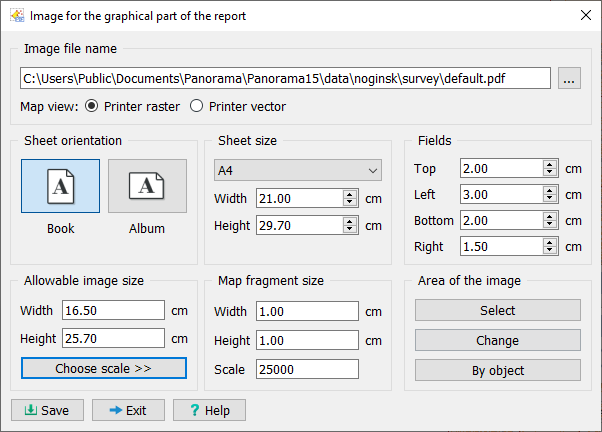This screenshot has width=602, height=432.
Task: Select Book sheet orientation icon
Action: tap(60, 186)
